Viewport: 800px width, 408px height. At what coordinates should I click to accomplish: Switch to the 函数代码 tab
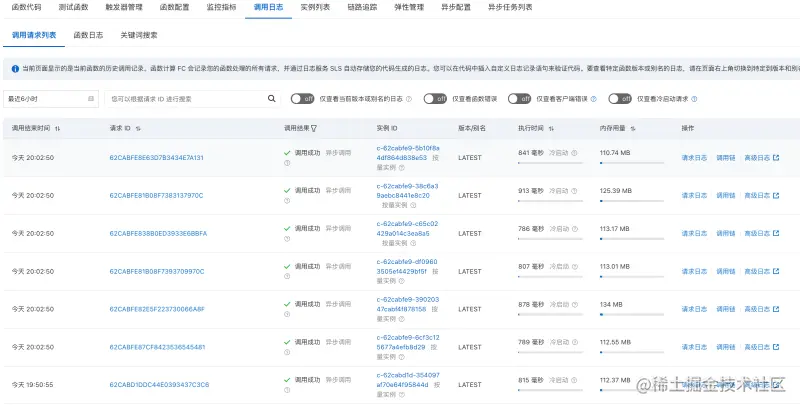click(27, 7)
